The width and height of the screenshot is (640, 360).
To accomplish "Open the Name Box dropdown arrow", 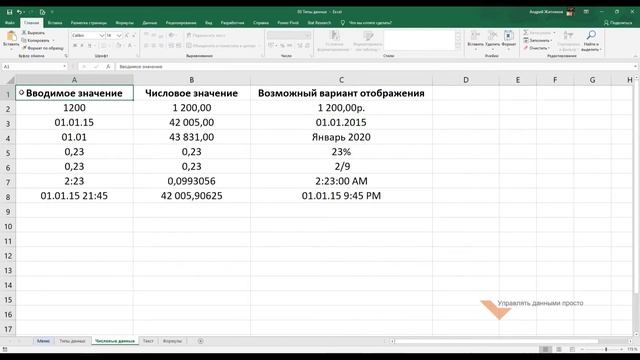I will point(64,66).
